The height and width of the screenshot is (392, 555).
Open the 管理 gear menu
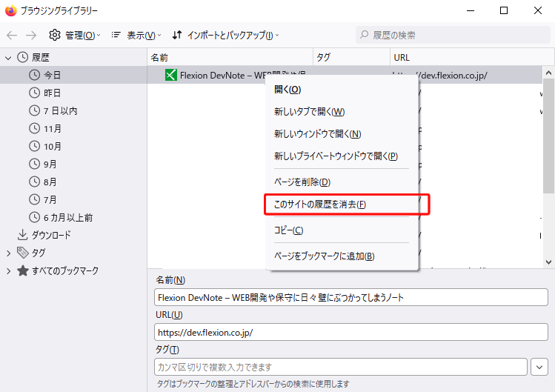coord(74,35)
